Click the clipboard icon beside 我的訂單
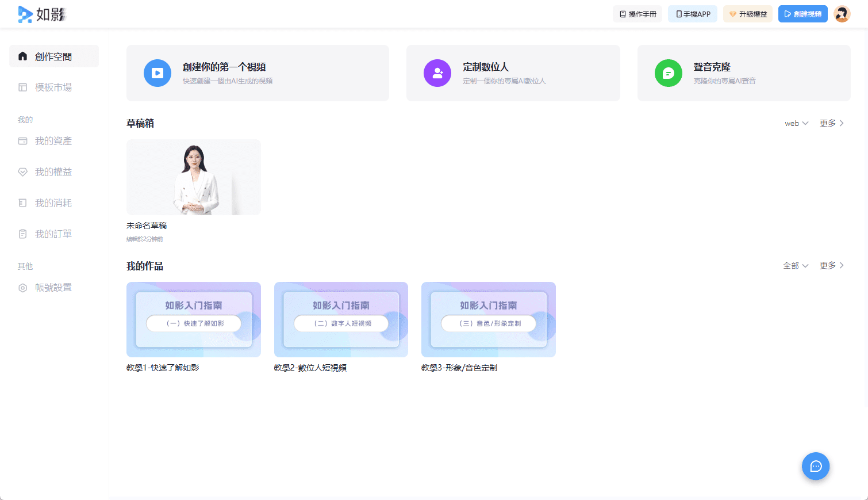The image size is (868, 500). click(23, 234)
